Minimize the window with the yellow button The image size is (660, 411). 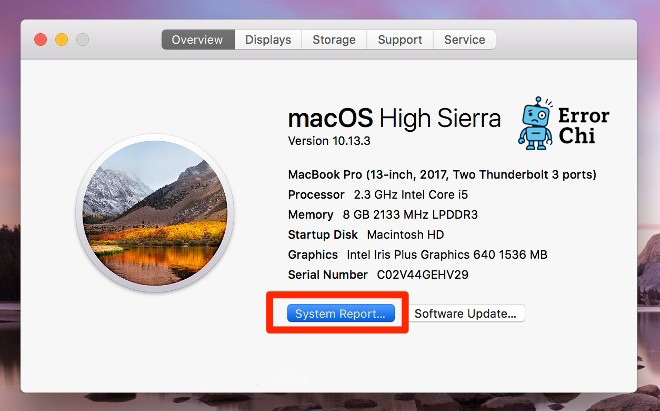point(61,40)
